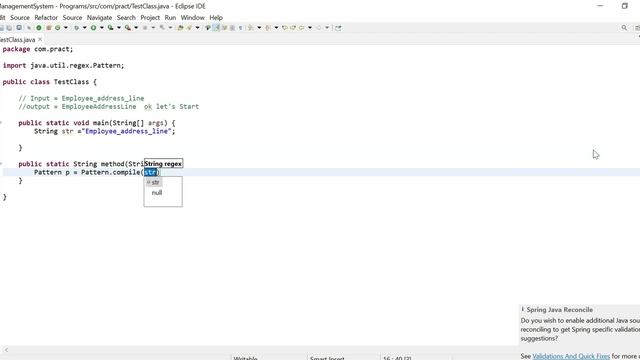
Task: Choose 'str' in content assist popup
Action: click(x=155, y=182)
